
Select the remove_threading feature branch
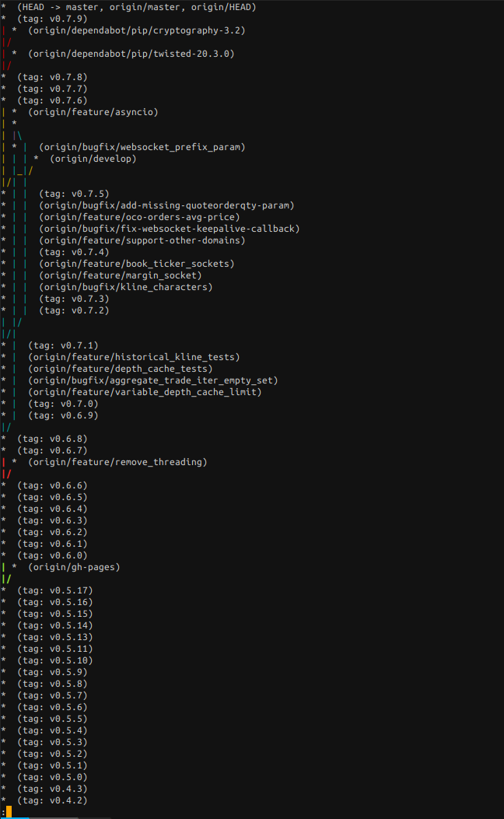click(x=117, y=462)
